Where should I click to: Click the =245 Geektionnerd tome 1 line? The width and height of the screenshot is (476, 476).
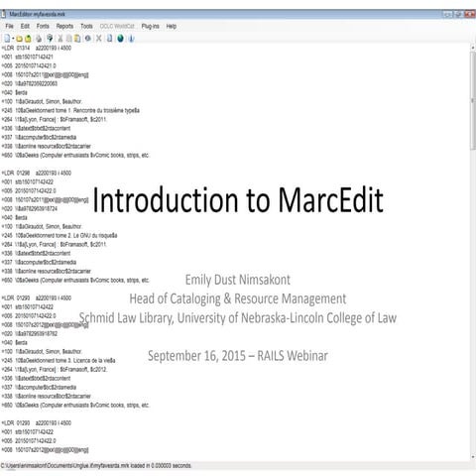point(70,110)
